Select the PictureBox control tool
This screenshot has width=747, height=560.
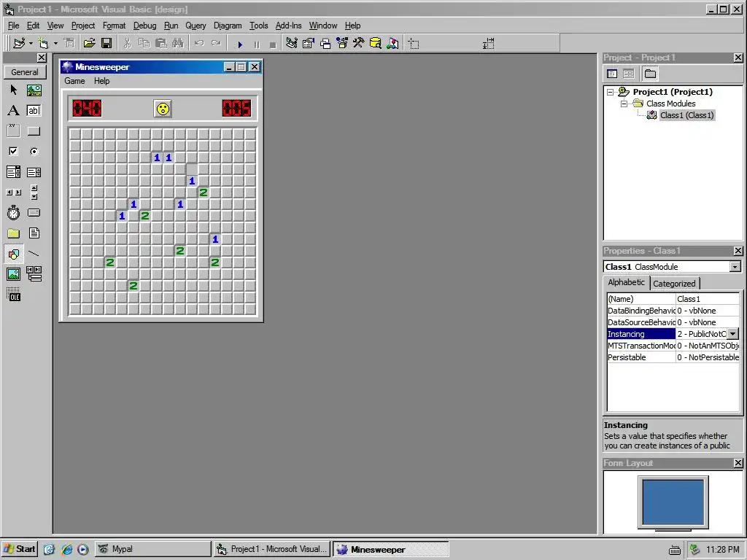pos(34,90)
